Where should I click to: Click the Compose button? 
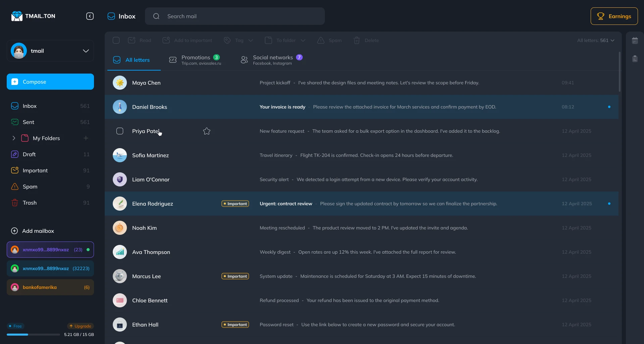[50, 82]
